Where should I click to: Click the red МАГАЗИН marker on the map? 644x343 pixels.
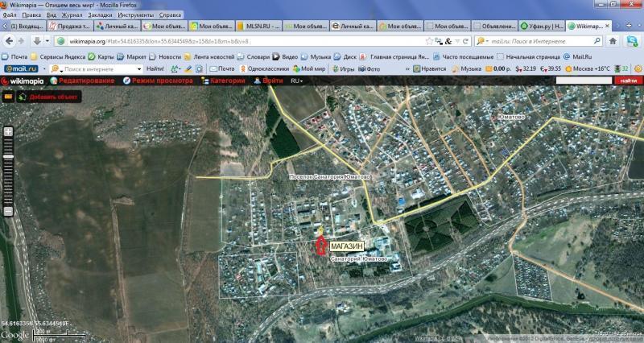pyautogui.click(x=322, y=245)
